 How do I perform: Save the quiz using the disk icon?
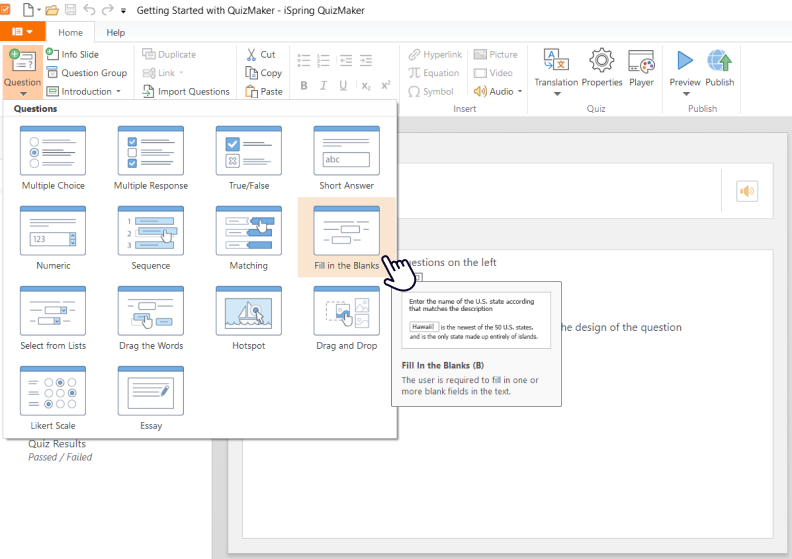[71, 10]
